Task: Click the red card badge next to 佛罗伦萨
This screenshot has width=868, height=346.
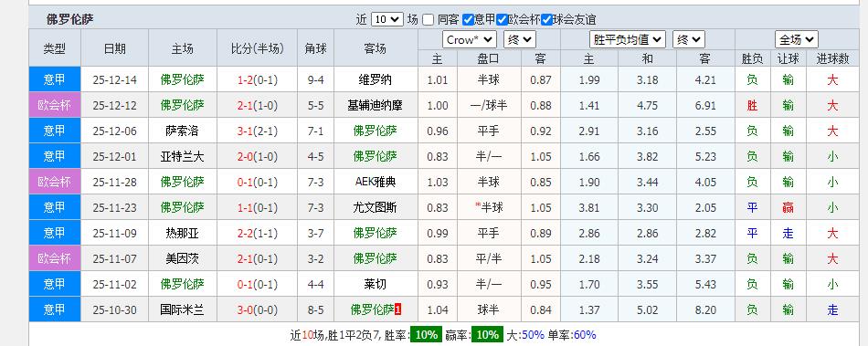Action: tap(398, 310)
